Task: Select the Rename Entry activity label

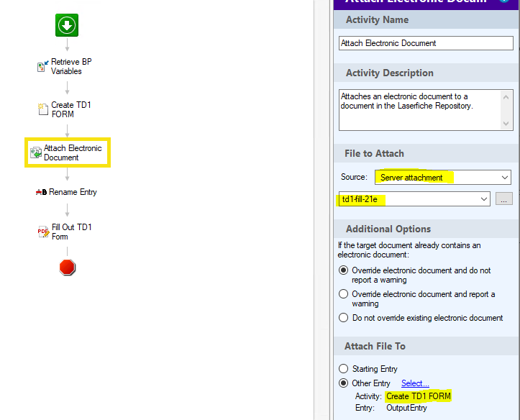Action: tap(73, 192)
